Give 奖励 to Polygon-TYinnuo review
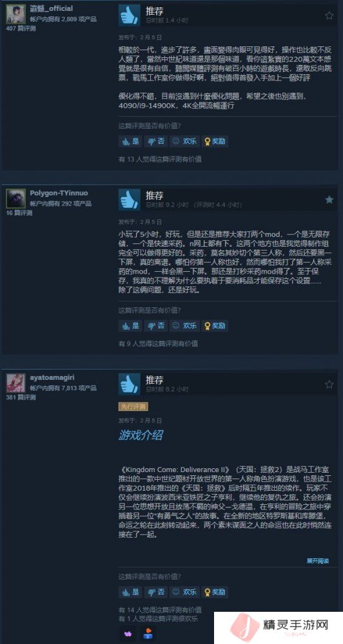This screenshot has height=644, width=343. point(215,326)
